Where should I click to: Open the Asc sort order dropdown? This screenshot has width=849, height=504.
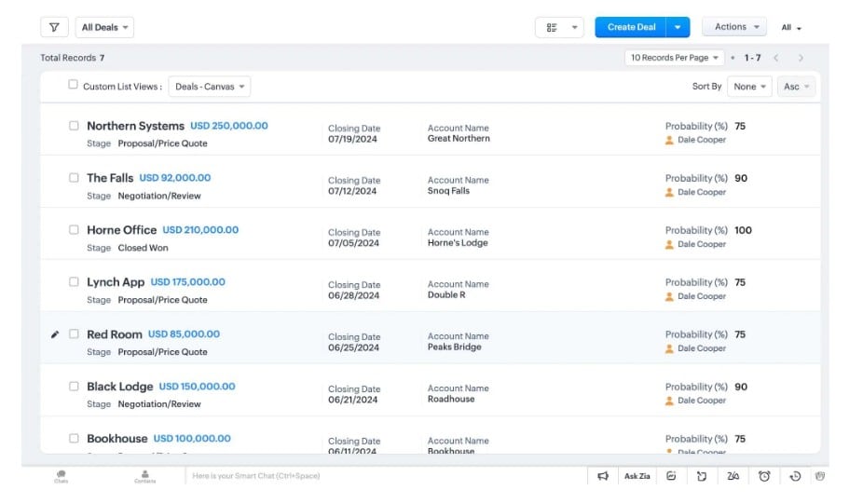point(796,87)
